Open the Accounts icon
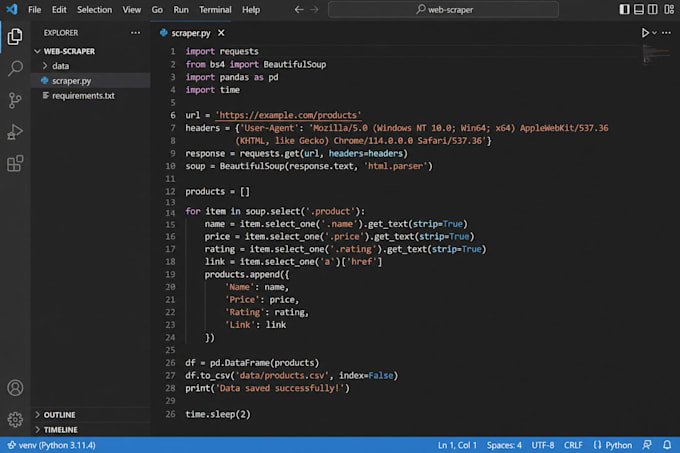Image resolution: width=680 pixels, height=453 pixels. tap(15, 388)
